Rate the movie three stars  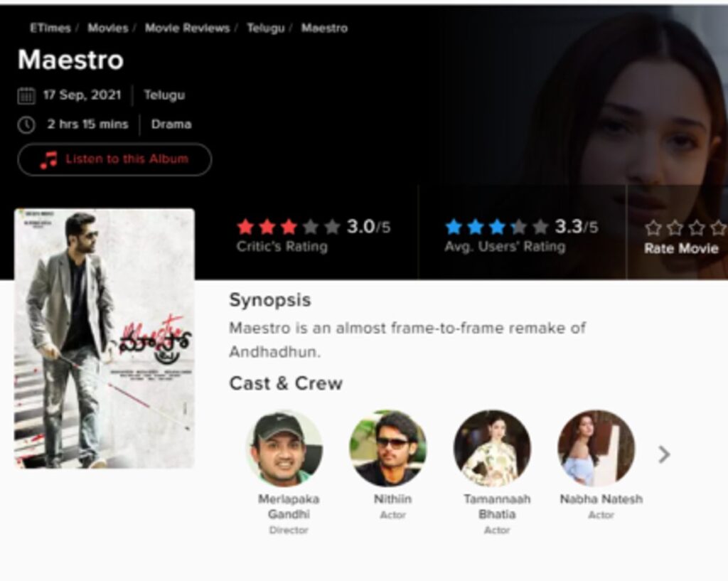pyautogui.click(x=697, y=228)
